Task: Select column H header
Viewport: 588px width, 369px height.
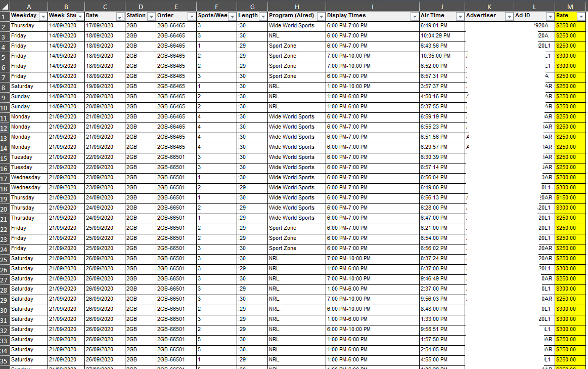Action: 297,7
